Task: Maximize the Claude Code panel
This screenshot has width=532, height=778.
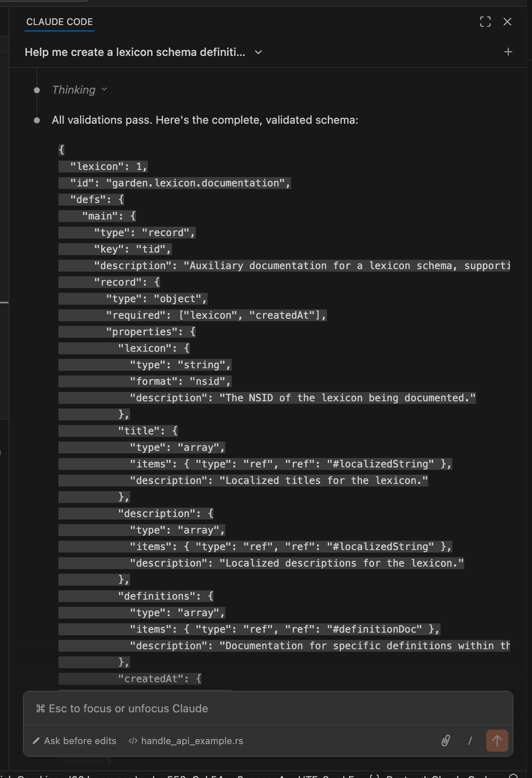Action: point(485,22)
